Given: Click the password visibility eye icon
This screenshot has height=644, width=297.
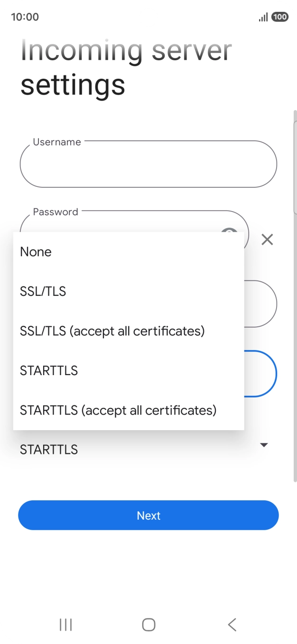Looking at the screenshot, I should coord(230,234).
